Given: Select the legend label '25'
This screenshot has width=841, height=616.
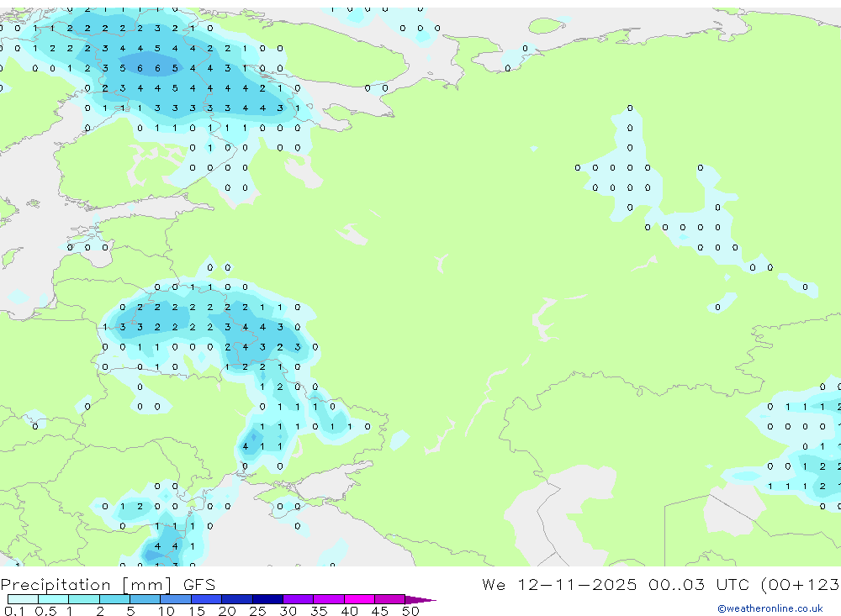Looking at the screenshot, I should tap(258, 611).
